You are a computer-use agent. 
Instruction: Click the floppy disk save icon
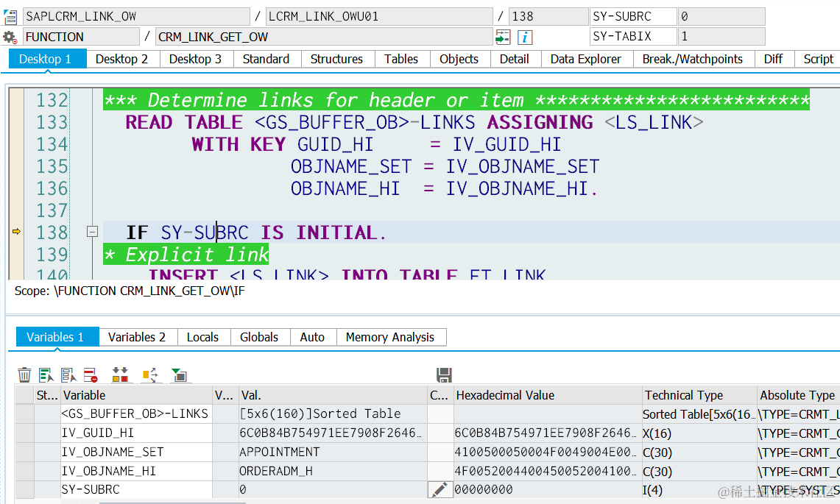coord(444,375)
